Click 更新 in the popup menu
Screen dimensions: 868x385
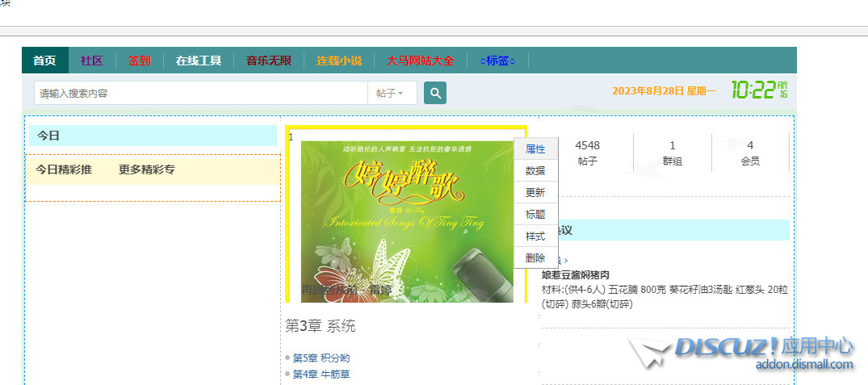click(535, 193)
